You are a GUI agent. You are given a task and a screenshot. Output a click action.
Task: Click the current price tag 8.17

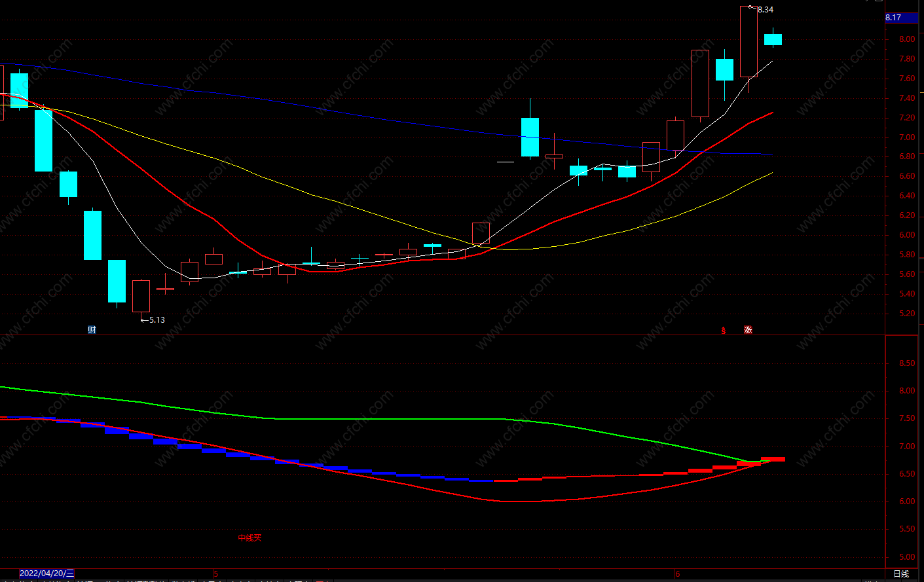[x=901, y=18]
